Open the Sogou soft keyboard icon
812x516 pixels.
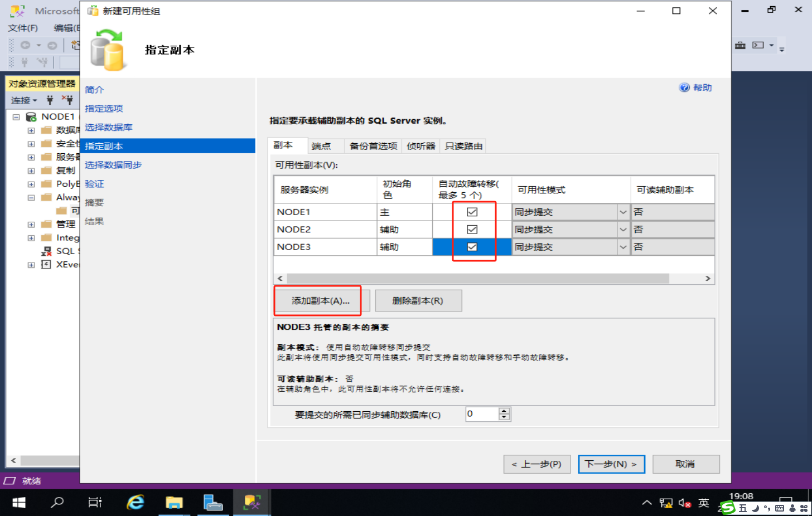pos(780,508)
